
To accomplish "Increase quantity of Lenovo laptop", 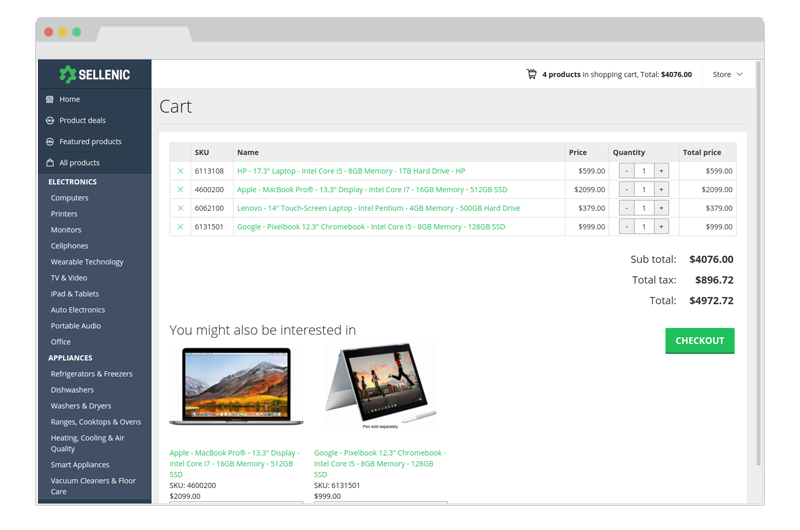I will (x=661, y=208).
